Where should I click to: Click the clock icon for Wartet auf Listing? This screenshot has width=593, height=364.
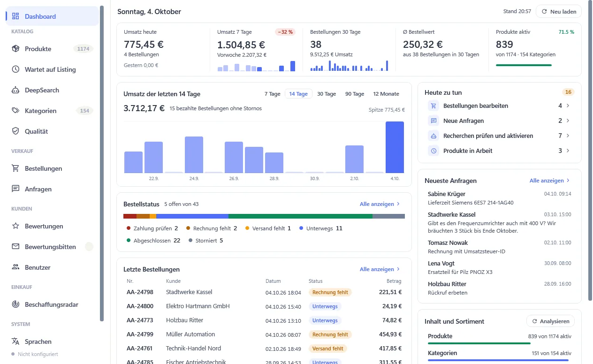click(15, 69)
